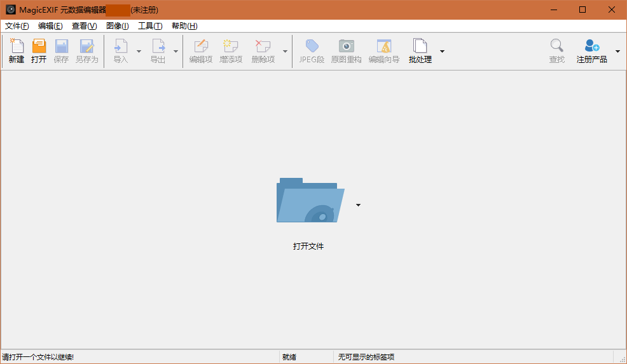Click the 打开 (Open) toolbar icon
This screenshot has height=364, width=627.
(39, 46)
